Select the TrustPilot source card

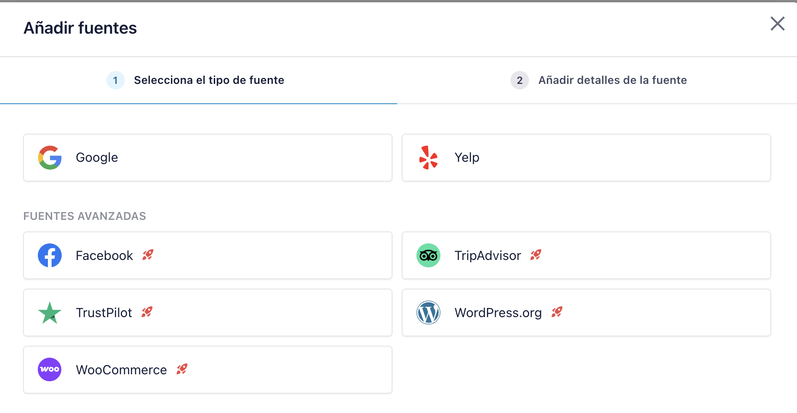(x=207, y=313)
